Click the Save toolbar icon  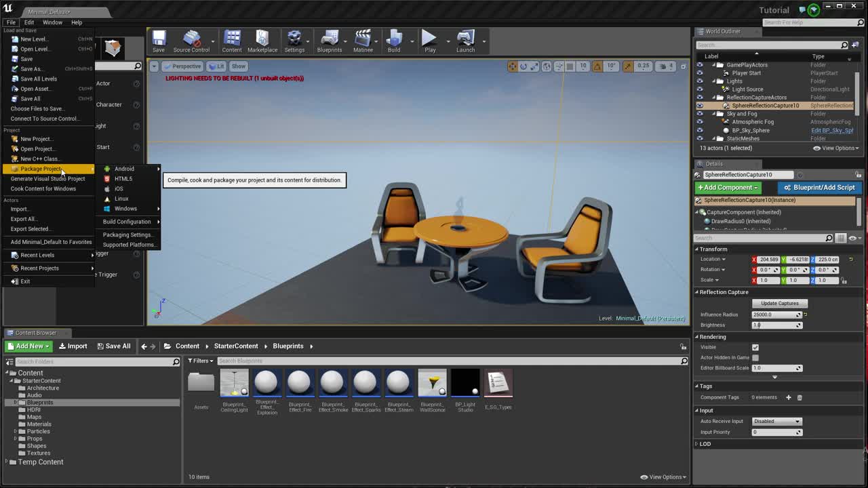[159, 41]
